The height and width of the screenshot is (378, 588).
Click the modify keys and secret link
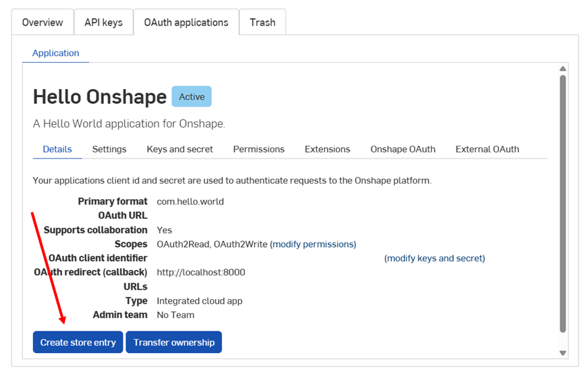tap(435, 259)
